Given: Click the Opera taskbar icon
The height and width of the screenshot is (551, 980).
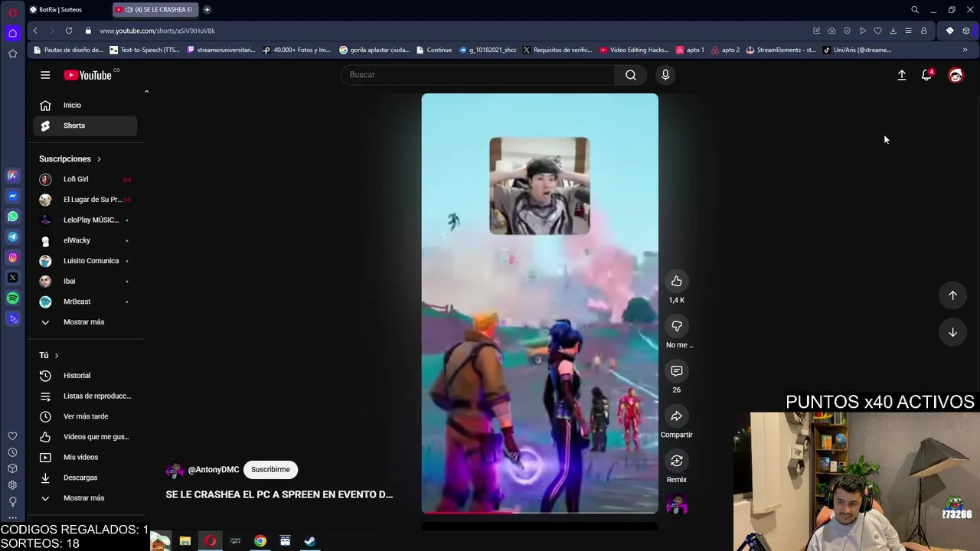Looking at the screenshot, I should pos(210,541).
